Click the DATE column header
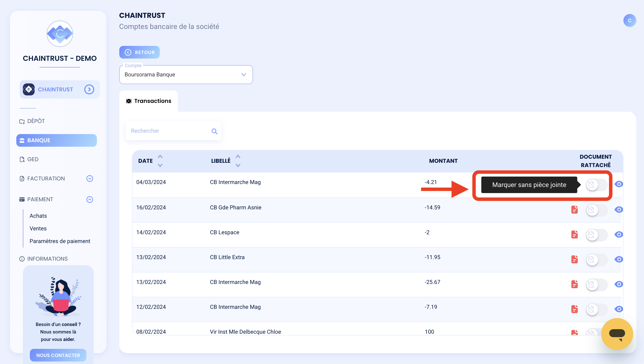The width and height of the screenshot is (644, 364). (x=145, y=161)
